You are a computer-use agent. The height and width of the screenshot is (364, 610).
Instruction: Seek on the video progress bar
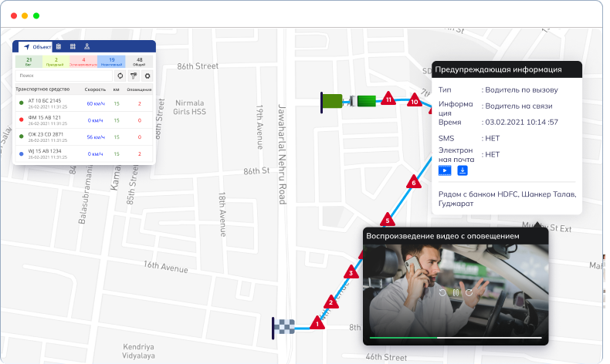pyautogui.click(x=456, y=338)
